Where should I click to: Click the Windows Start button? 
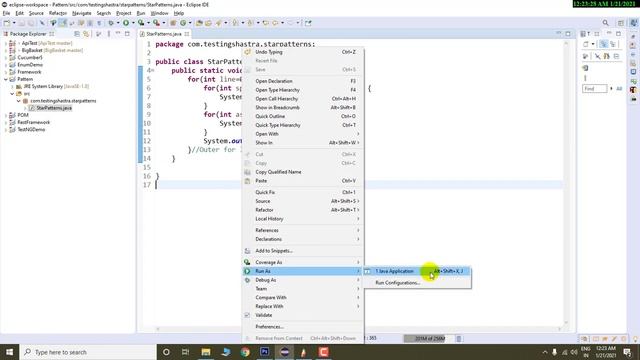click(x=9, y=352)
